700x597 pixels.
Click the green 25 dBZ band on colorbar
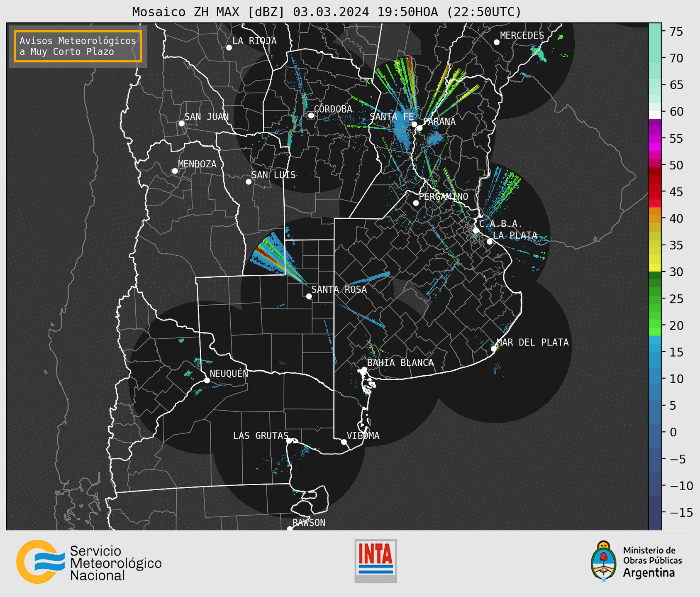[x=655, y=298]
